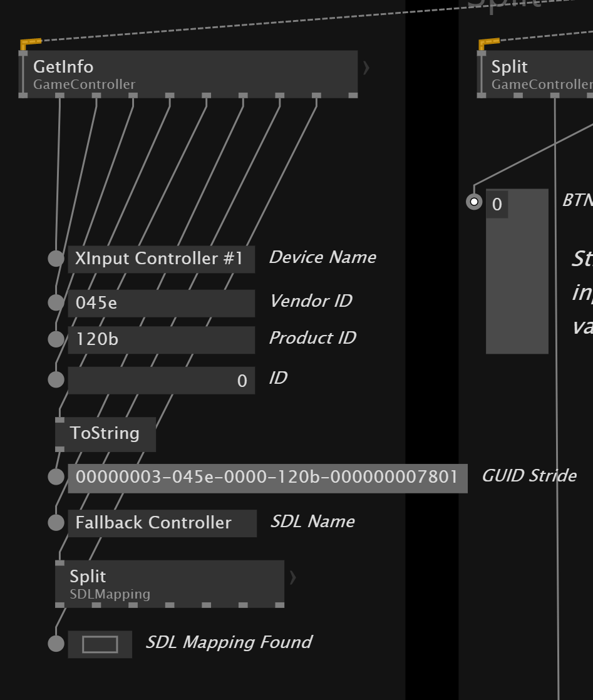
Task: Click the pin beside the GUID Stride IOBox
Action: pos(56,476)
